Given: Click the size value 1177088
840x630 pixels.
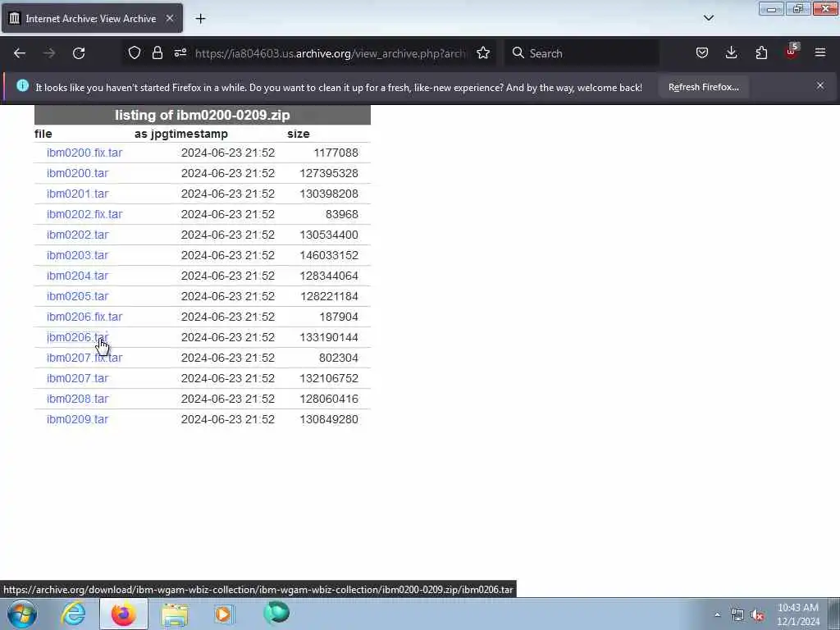Looking at the screenshot, I should [336, 153].
